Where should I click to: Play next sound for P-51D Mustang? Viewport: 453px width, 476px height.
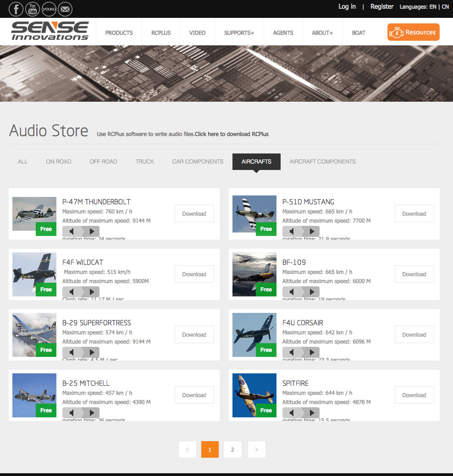[311, 231]
